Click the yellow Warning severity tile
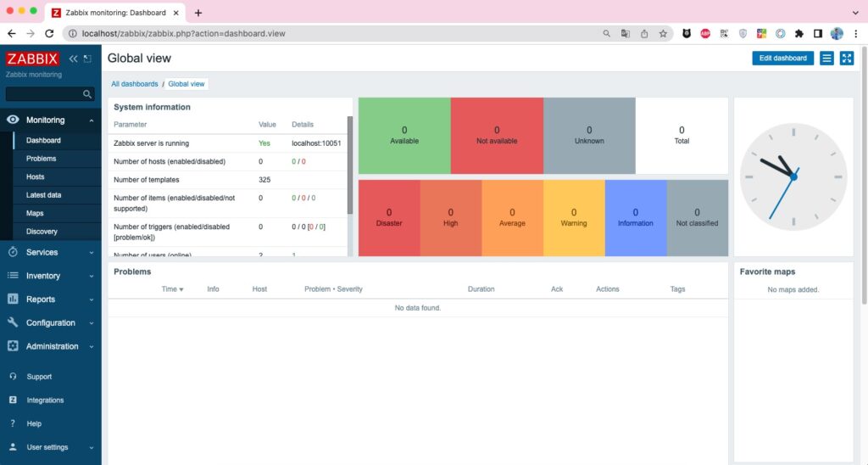This screenshot has width=868, height=465. (574, 218)
